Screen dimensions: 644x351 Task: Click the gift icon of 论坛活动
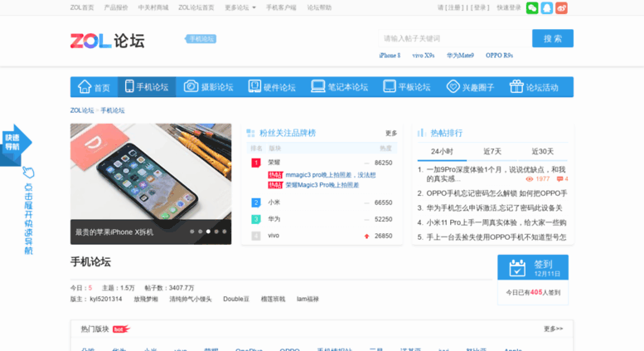click(516, 86)
